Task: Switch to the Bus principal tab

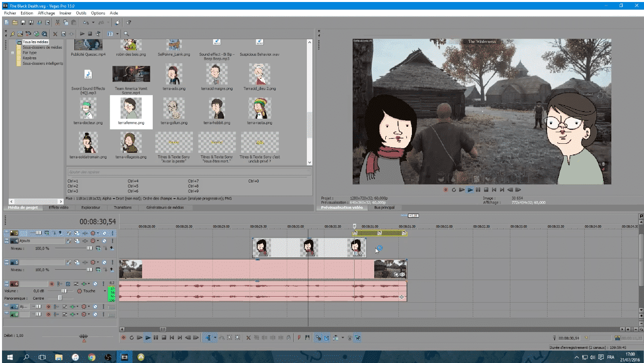Action: 384,207
